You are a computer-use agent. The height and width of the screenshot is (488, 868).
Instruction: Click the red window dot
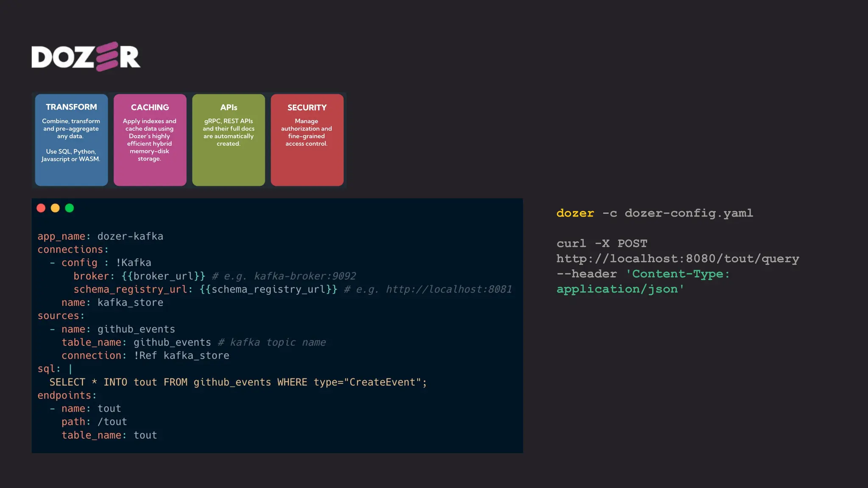(x=41, y=208)
